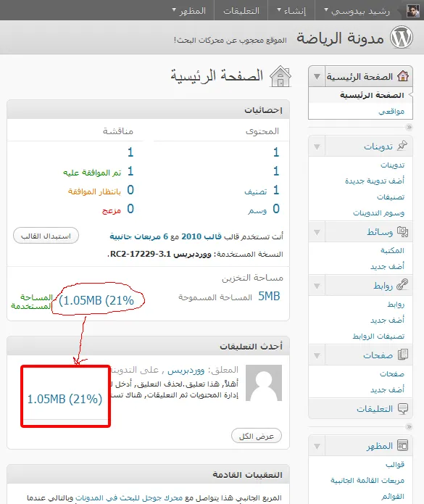Click the appearance icon beside المظهر
The width and height of the screenshot is (424, 504).
click(402, 445)
